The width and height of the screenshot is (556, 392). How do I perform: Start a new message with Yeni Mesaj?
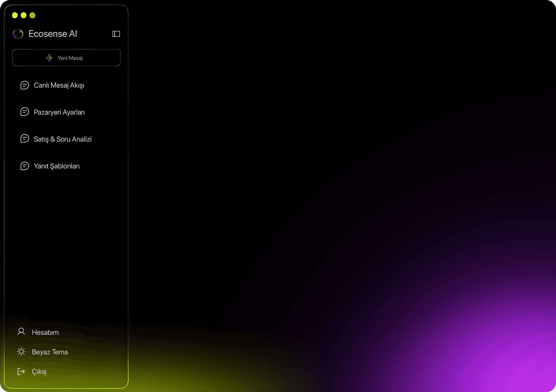pos(70,58)
